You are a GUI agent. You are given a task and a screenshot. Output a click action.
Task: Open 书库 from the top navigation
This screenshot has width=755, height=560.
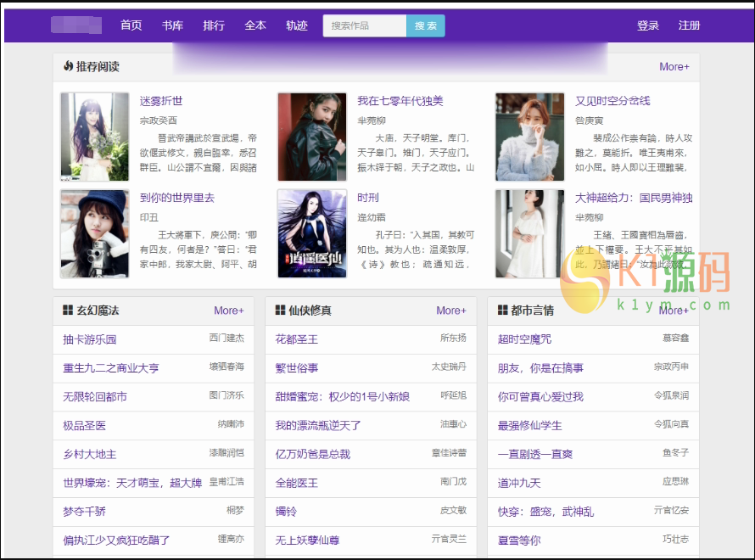pyautogui.click(x=172, y=25)
